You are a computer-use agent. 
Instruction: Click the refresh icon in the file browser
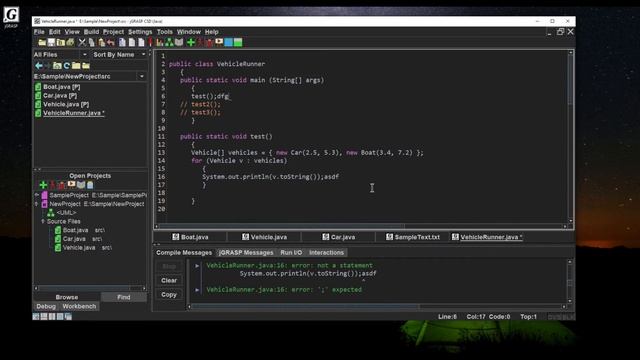tap(67, 66)
